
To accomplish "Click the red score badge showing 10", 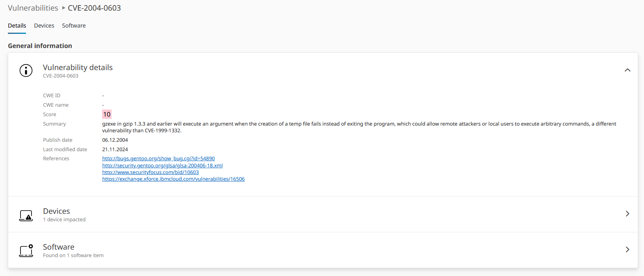I will pos(107,115).
